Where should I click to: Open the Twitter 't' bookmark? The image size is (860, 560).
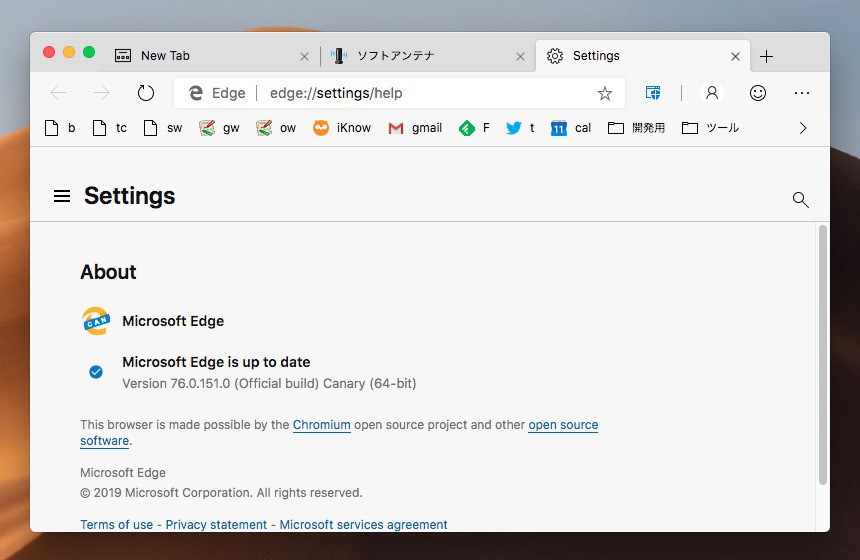(x=520, y=128)
